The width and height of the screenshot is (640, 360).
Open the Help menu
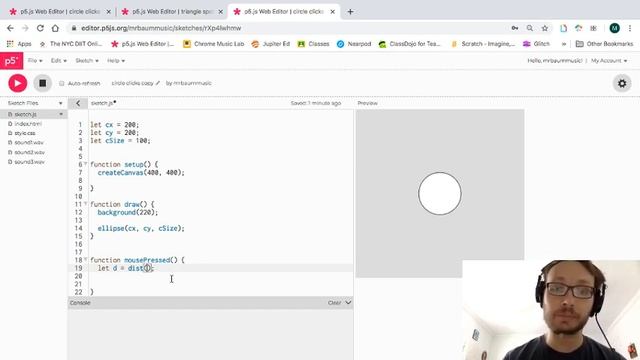(116, 61)
